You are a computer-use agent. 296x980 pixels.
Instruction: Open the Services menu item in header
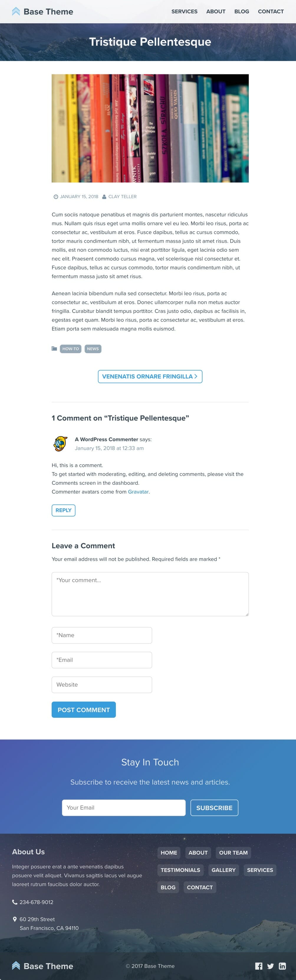[x=184, y=11]
